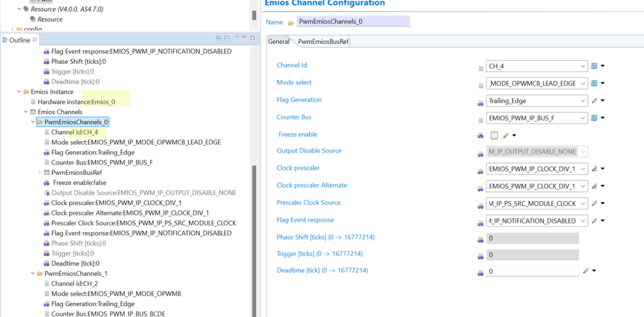Click the UD icon left of Flag Generation dropdown
The height and width of the screenshot is (317, 644).
click(x=481, y=103)
